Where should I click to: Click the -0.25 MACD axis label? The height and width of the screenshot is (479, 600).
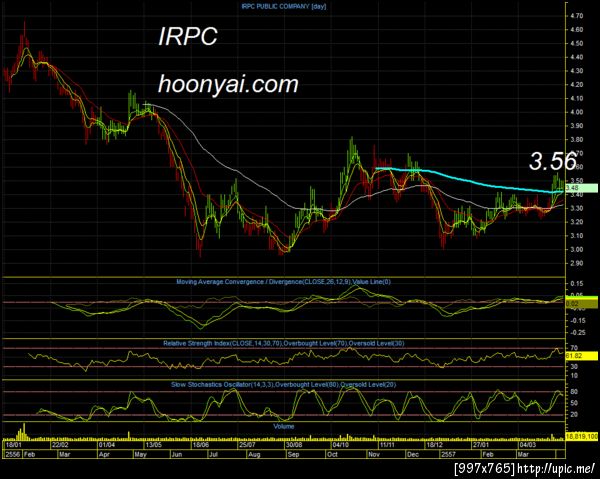pos(576,333)
